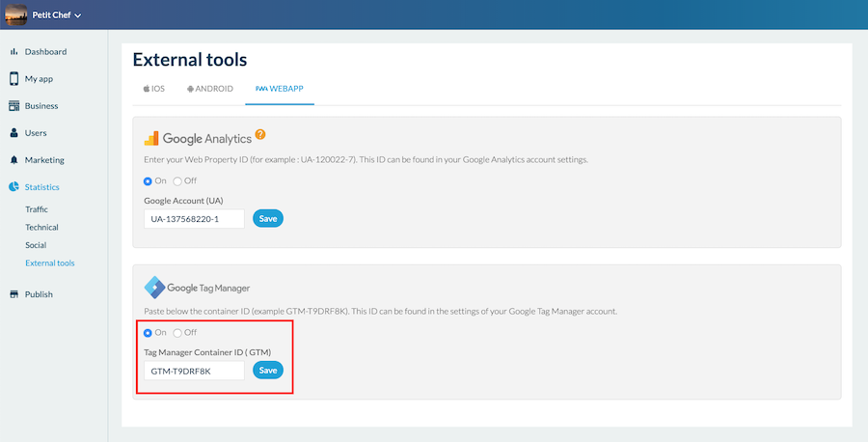The width and height of the screenshot is (868, 442).
Task: Turn Google Analytics Off
Action: (x=177, y=180)
